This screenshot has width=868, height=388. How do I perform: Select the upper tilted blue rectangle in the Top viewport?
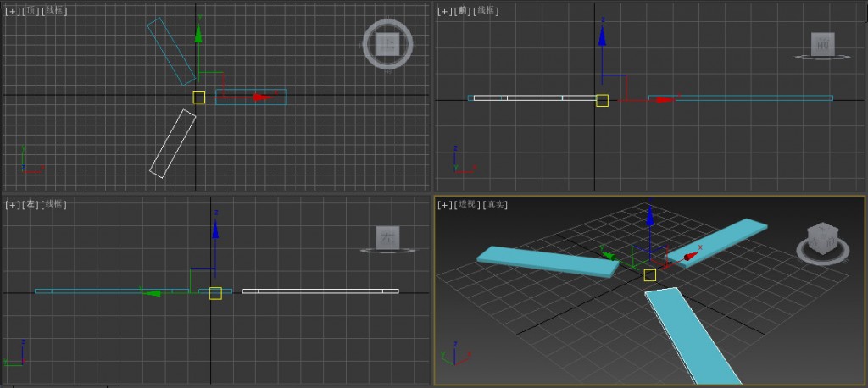click(171, 51)
